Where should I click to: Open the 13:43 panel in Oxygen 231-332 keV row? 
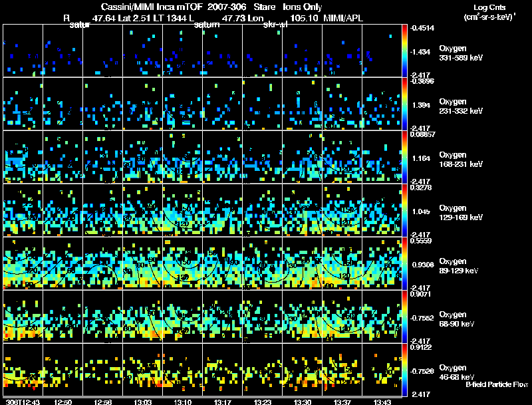click(382, 104)
